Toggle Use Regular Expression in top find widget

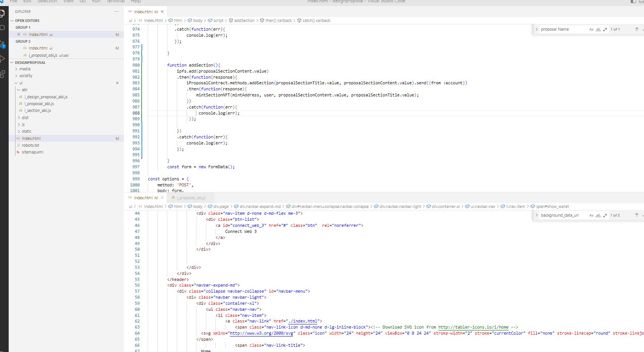[605, 29]
